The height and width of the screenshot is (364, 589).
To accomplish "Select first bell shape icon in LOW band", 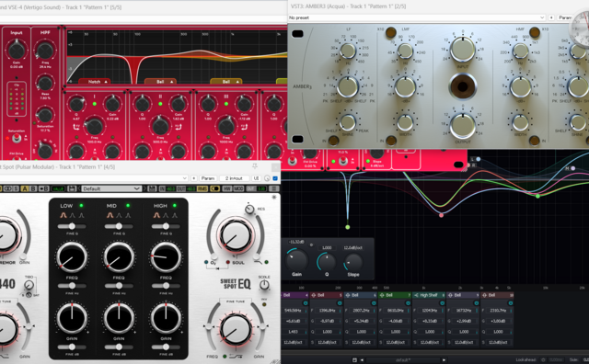I will pos(64,215).
